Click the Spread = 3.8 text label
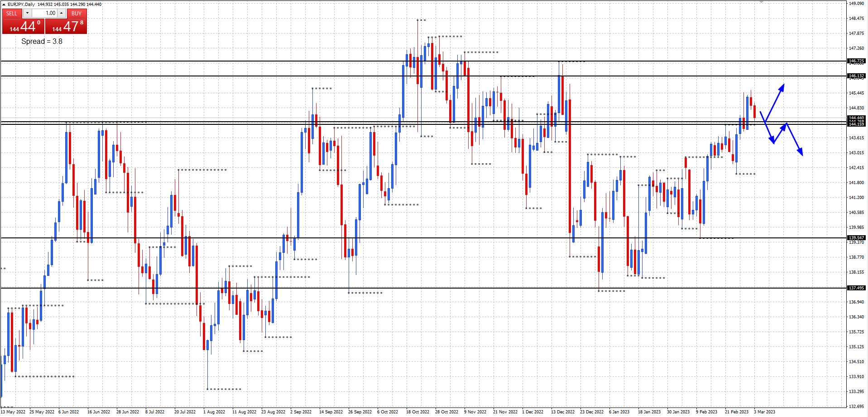 [x=42, y=41]
